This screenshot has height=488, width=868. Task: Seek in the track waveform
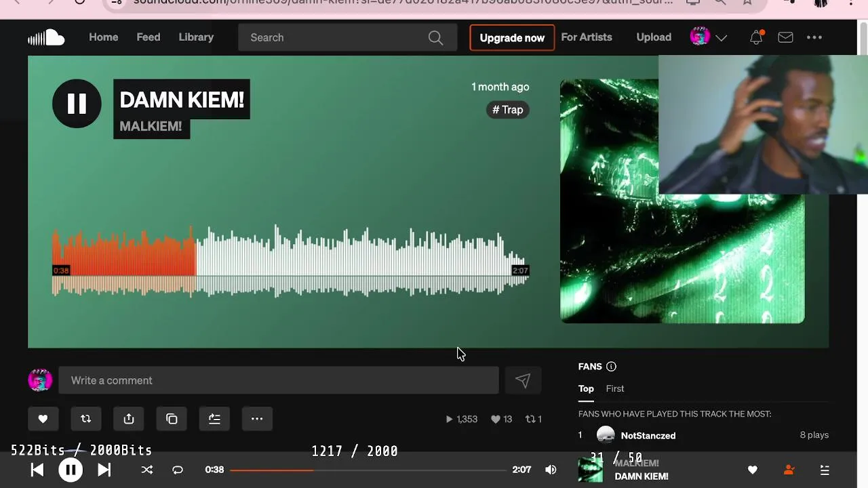(x=290, y=261)
